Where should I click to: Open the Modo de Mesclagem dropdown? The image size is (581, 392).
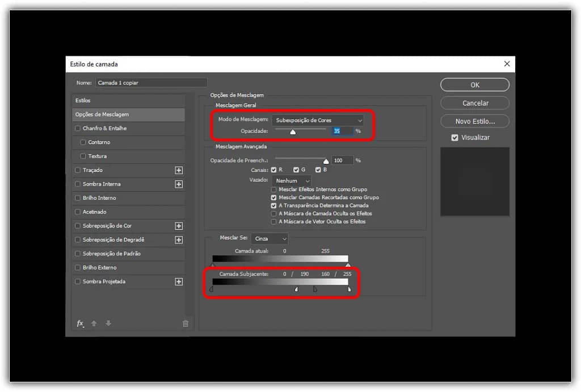click(x=318, y=120)
